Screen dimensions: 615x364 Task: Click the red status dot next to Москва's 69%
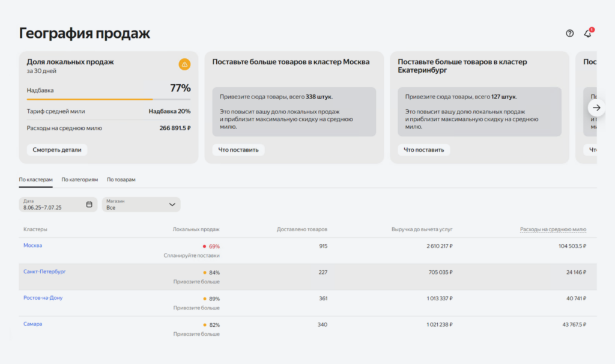coord(204,246)
